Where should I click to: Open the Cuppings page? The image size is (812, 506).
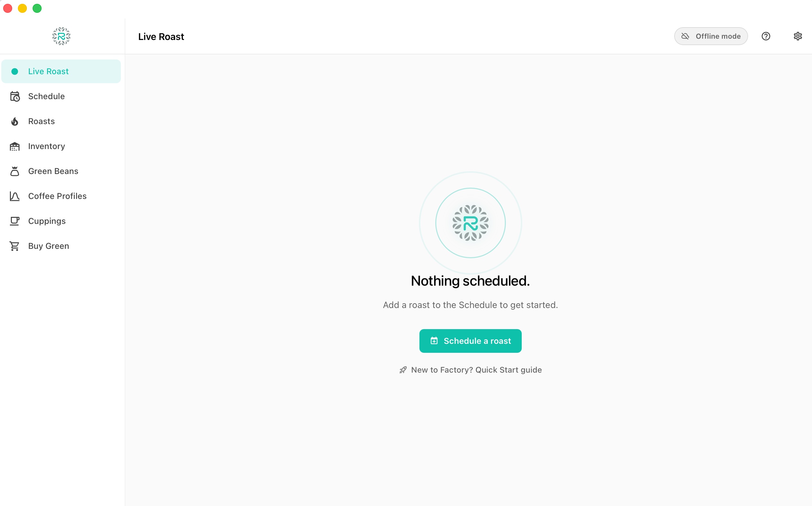61,221
